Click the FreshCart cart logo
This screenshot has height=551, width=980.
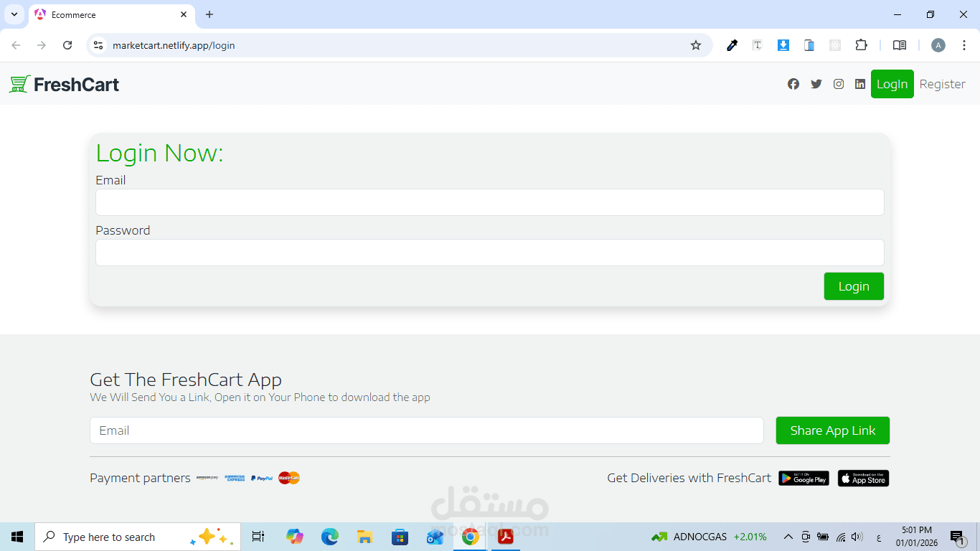(64, 85)
